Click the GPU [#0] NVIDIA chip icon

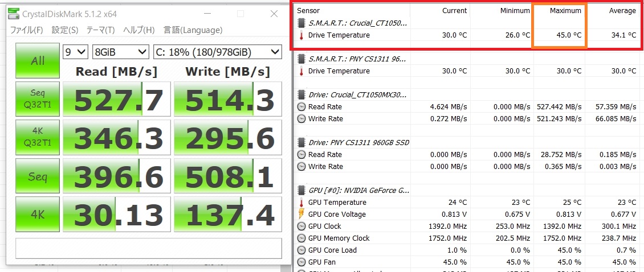coord(301,191)
